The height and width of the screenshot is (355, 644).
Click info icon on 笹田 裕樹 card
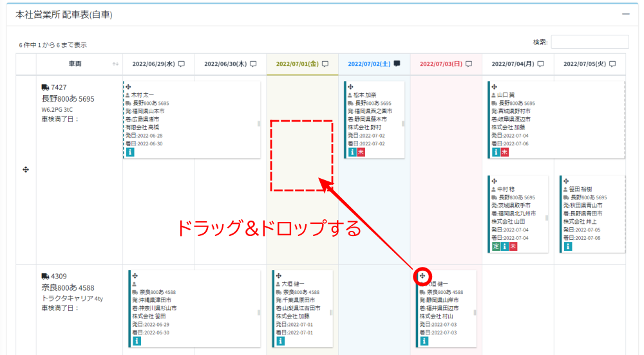568,246
